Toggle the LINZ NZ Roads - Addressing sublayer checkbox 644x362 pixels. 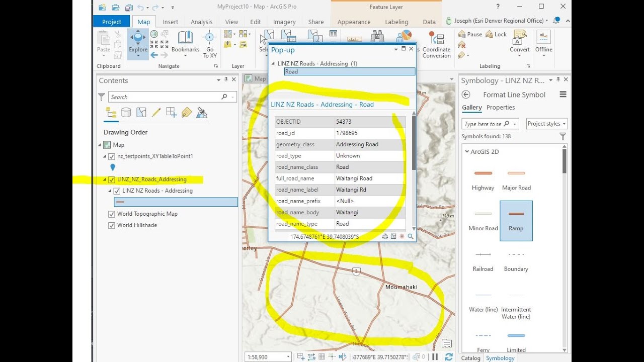pos(117,191)
